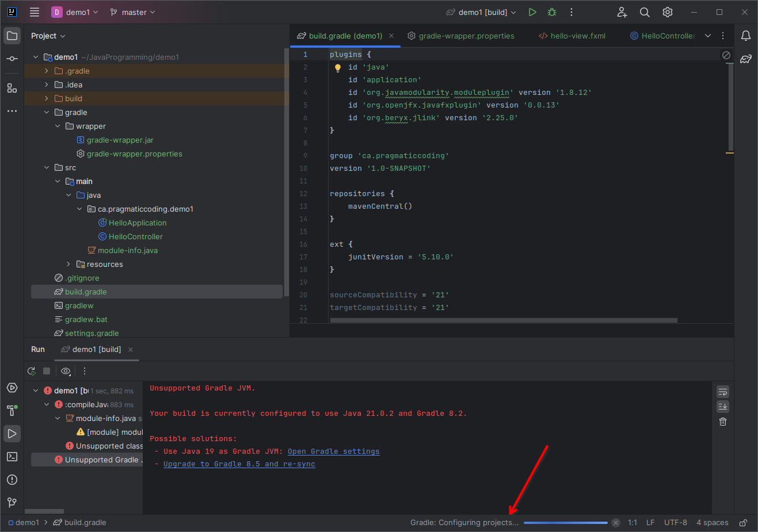
Task: Close the build.gradle (demo1) tab
Action: click(x=391, y=36)
